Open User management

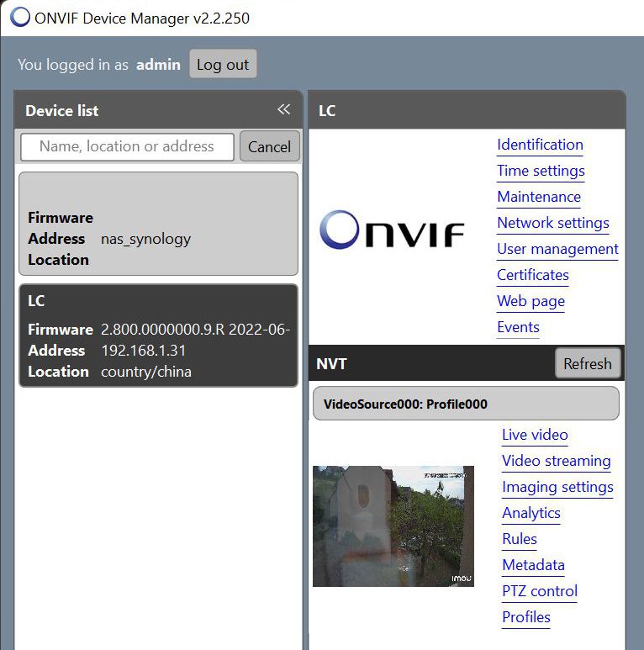pos(557,250)
